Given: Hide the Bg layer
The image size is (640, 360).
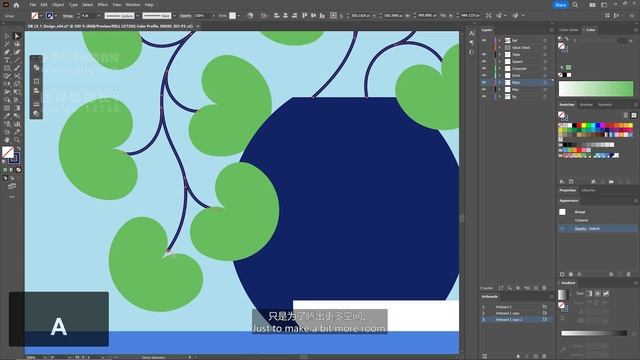Looking at the screenshot, I should [x=484, y=97].
